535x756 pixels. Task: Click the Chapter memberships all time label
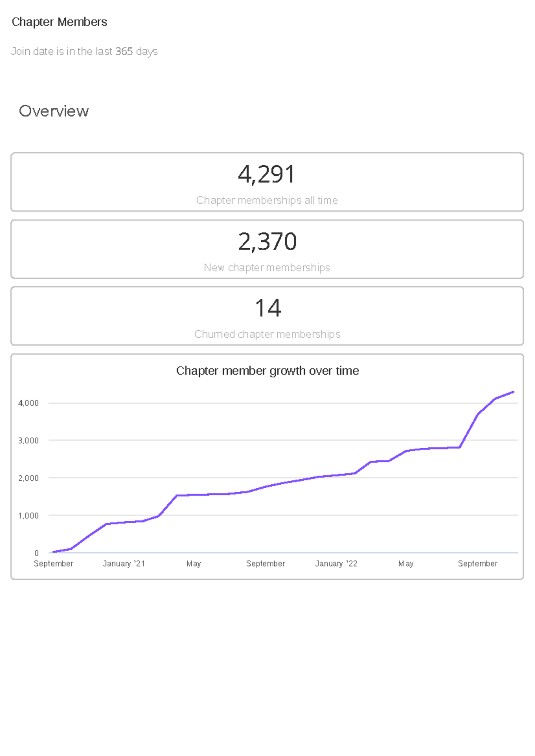point(267,200)
